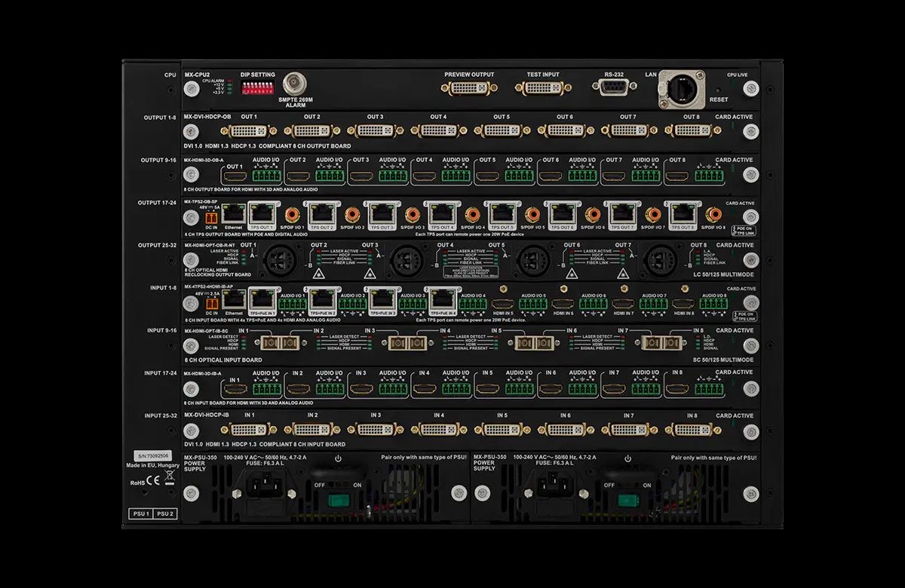
Task: Select OUT 1 DVI connector on MX-DVI-HDCP-OB
Action: pyautogui.click(x=250, y=130)
